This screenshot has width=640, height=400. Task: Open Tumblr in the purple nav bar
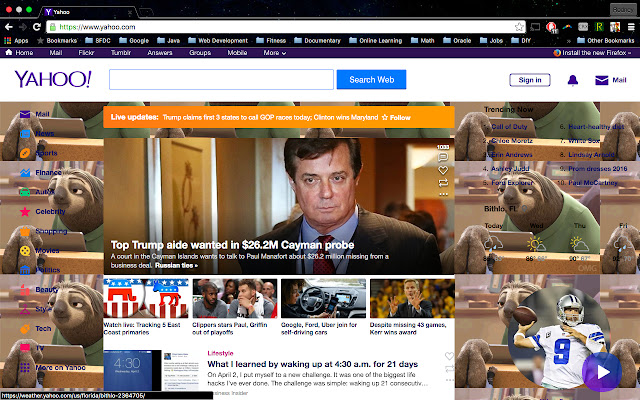point(121,53)
